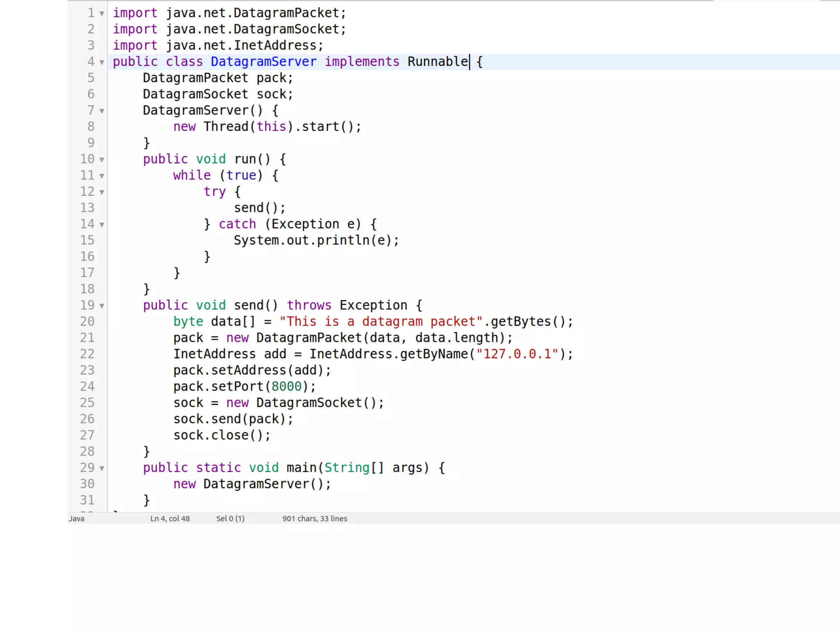Collapse the try block fold arrow at line 12
Image resolution: width=840 pixels, height=630 pixels.
102,192
